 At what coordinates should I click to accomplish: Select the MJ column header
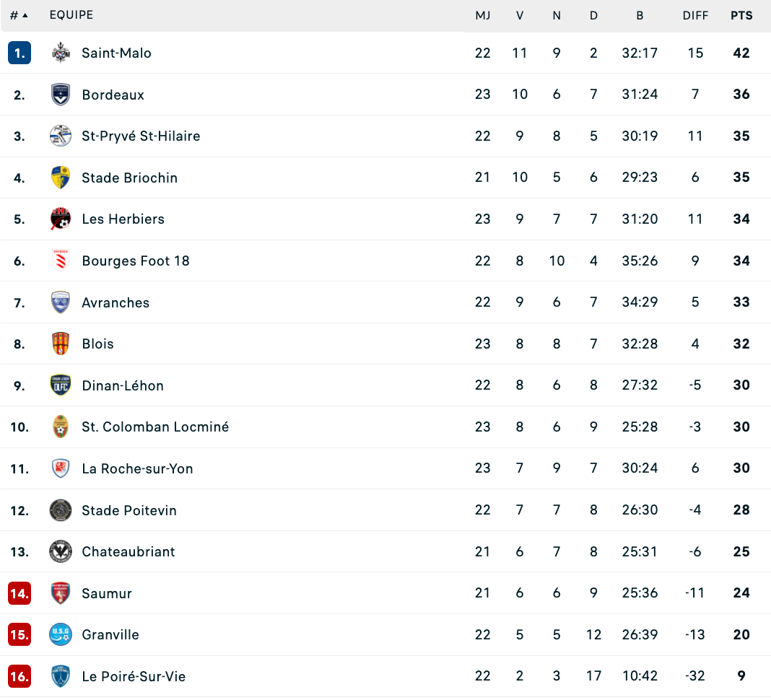(x=483, y=16)
